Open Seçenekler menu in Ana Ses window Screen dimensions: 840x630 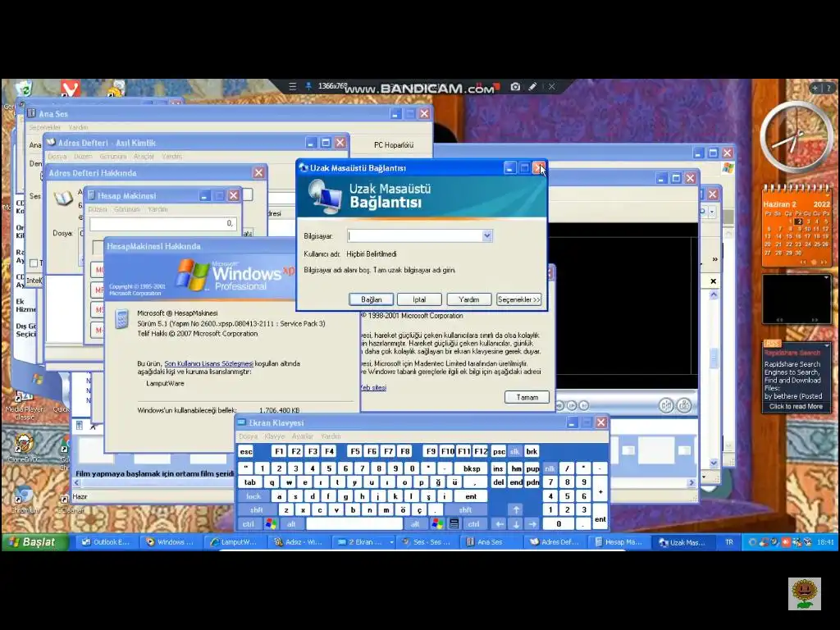[44, 127]
